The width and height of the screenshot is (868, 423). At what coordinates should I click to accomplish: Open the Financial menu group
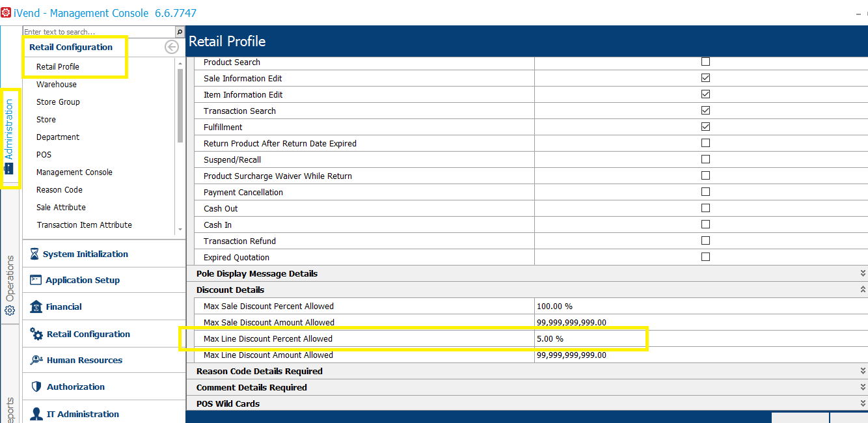(104, 307)
